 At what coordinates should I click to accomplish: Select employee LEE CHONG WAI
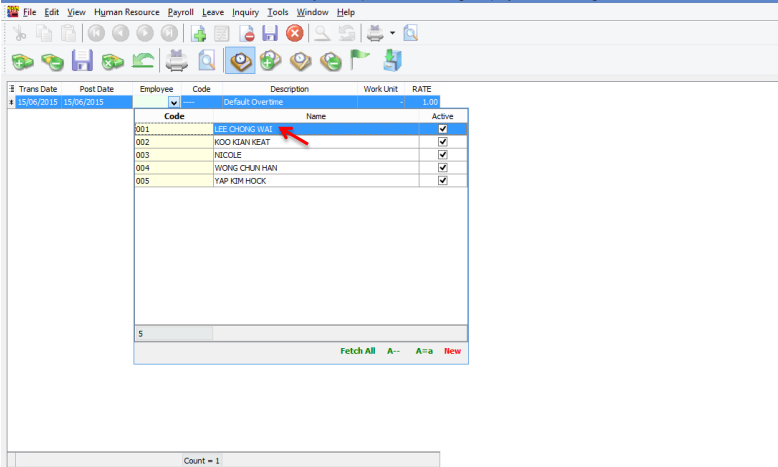click(x=301, y=129)
